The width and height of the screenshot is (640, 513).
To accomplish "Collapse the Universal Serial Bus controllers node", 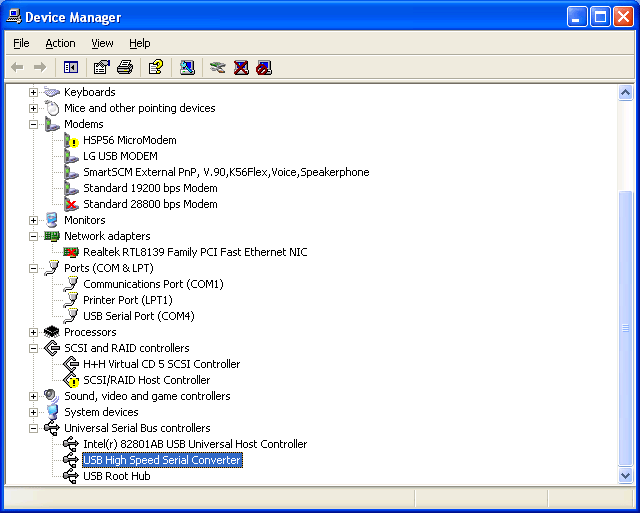I will click(33, 428).
